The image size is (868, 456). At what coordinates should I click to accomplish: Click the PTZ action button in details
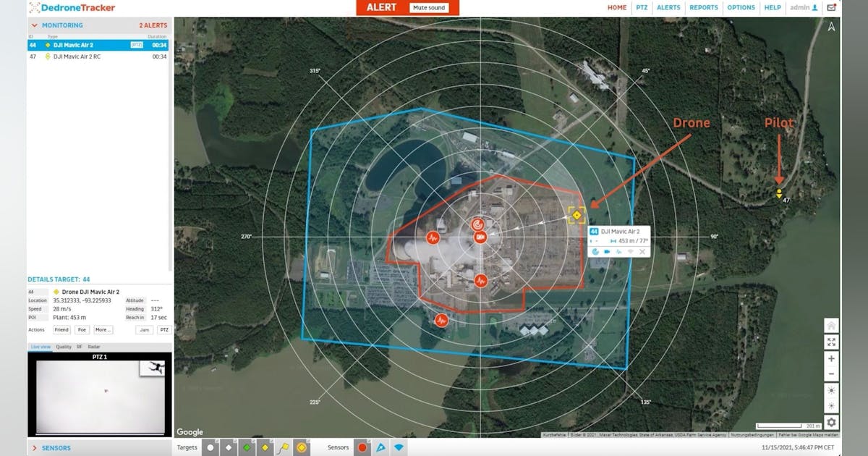tap(163, 329)
